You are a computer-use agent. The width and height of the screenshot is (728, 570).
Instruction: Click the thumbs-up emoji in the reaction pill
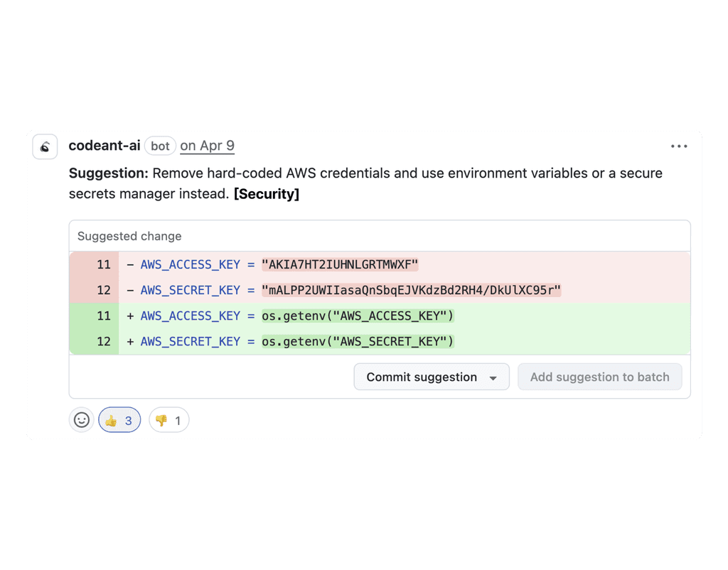(x=111, y=420)
